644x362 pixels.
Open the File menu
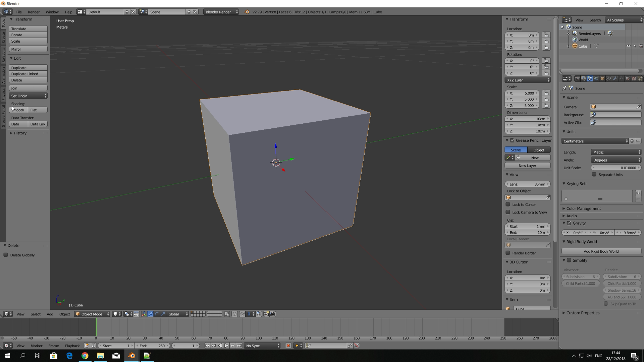[19, 12]
